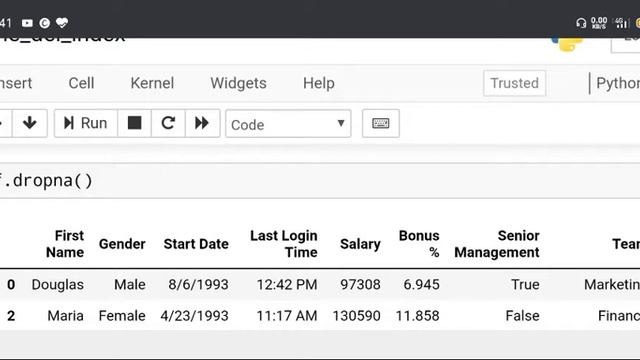Select the 12:42 PM login time cell
640x360 pixels.
pos(287,284)
